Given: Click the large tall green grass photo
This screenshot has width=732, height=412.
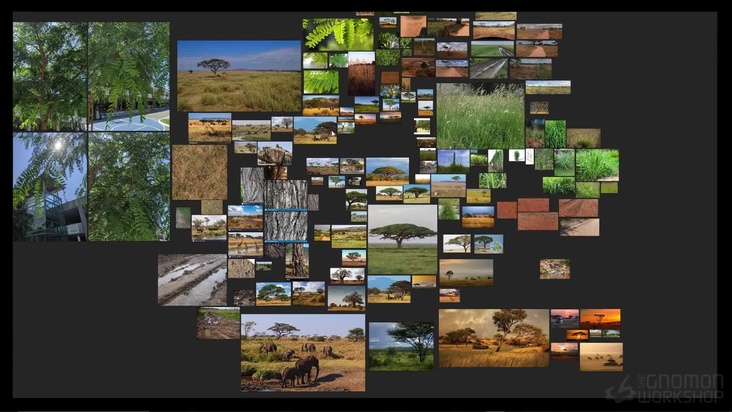Looking at the screenshot, I should (x=480, y=116).
